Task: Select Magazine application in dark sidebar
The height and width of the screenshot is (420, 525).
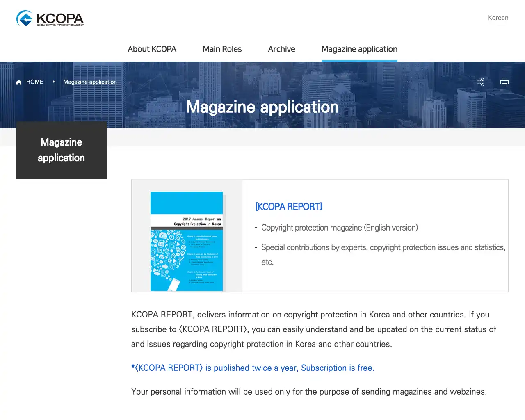Action: click(x=62, y=150)
